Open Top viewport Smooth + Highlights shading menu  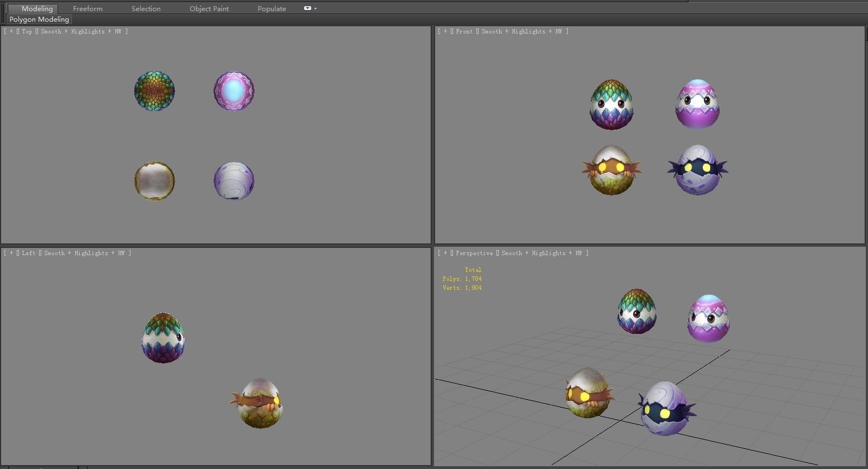click(80, 32)
